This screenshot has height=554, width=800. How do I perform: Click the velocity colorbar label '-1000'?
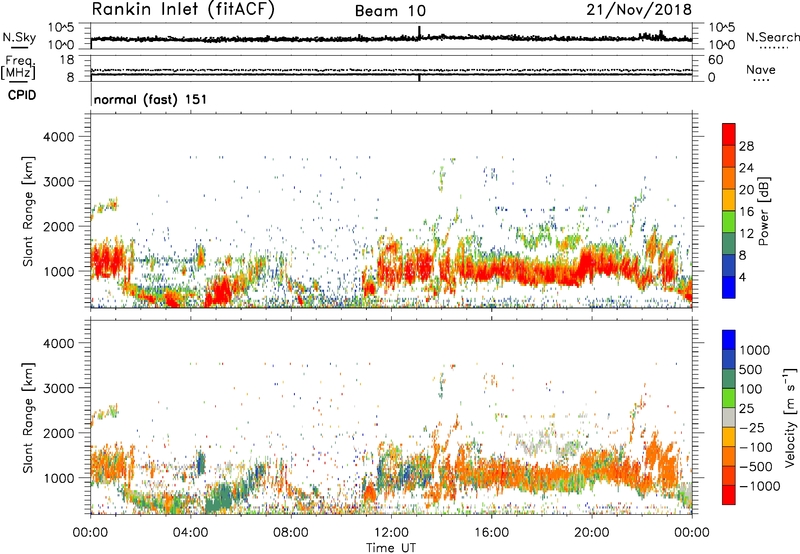[x=760, y=486]
